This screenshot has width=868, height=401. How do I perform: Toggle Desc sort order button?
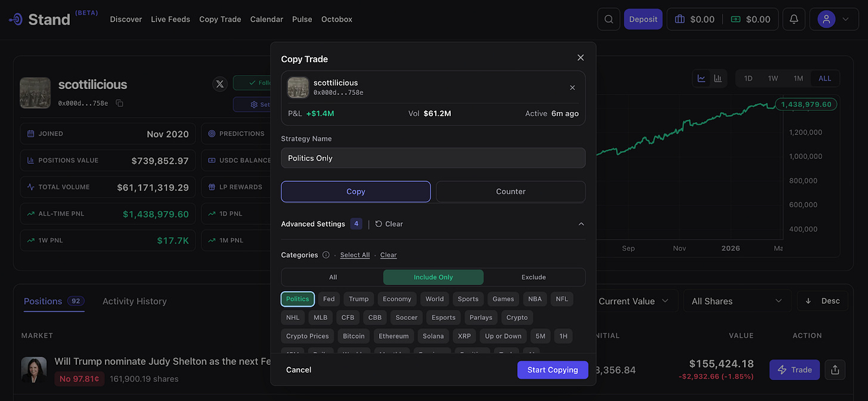[x=822, y=301]
